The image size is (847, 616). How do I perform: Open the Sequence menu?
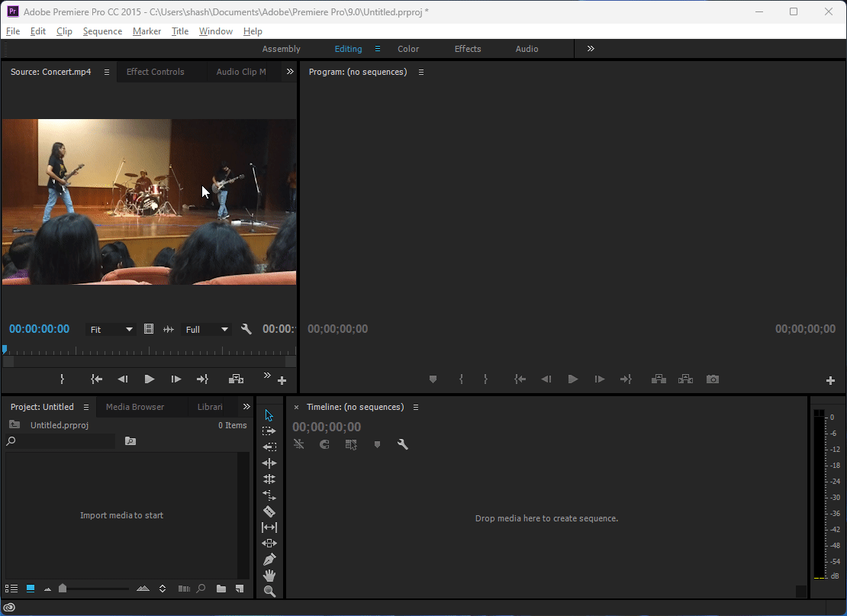coord(102,31)
